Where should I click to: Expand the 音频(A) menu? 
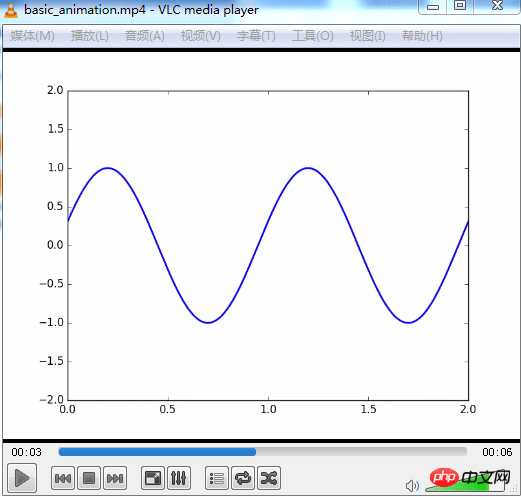[x=145, y=36]
